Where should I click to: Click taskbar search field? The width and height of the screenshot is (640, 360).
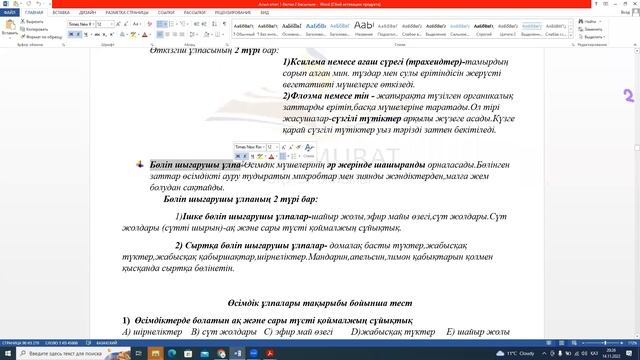tap(73, 353)
